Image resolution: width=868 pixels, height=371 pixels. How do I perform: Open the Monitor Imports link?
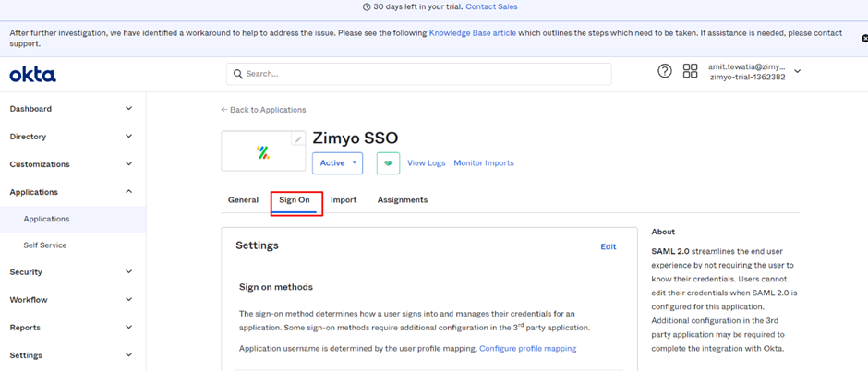click(484, 163)
